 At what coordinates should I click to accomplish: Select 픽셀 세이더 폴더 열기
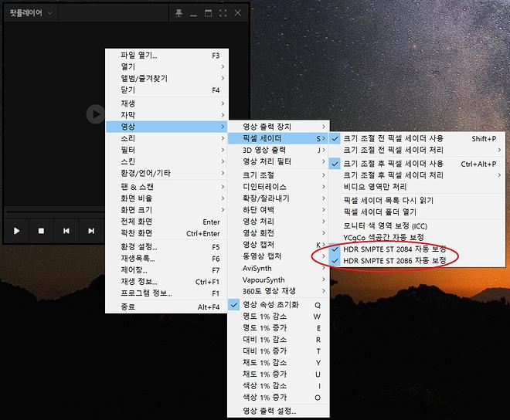click(x=417, y=212)
